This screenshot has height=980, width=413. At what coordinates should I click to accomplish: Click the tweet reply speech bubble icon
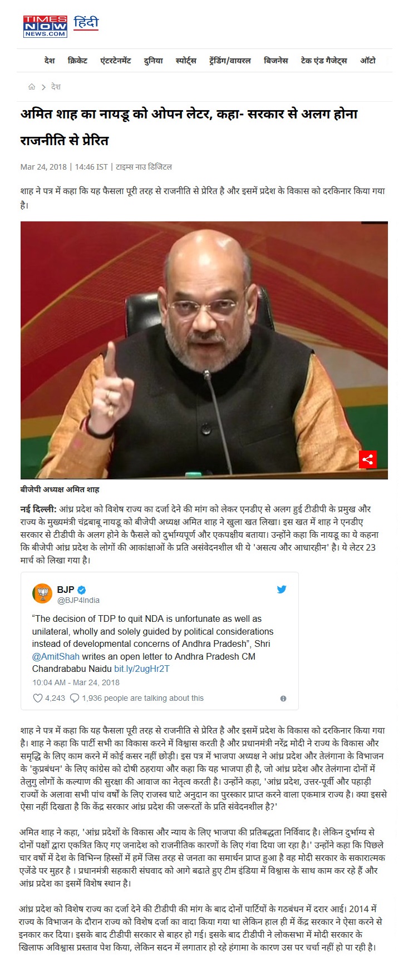(75, 698)
